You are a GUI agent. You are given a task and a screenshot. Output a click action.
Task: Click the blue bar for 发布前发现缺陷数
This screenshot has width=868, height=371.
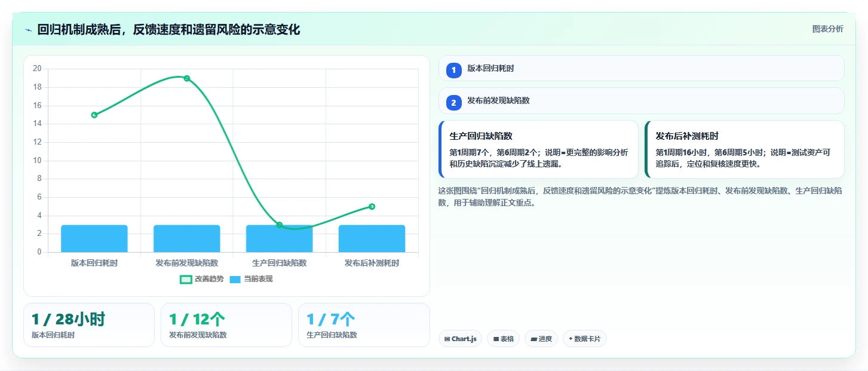[x=187, y=238]
